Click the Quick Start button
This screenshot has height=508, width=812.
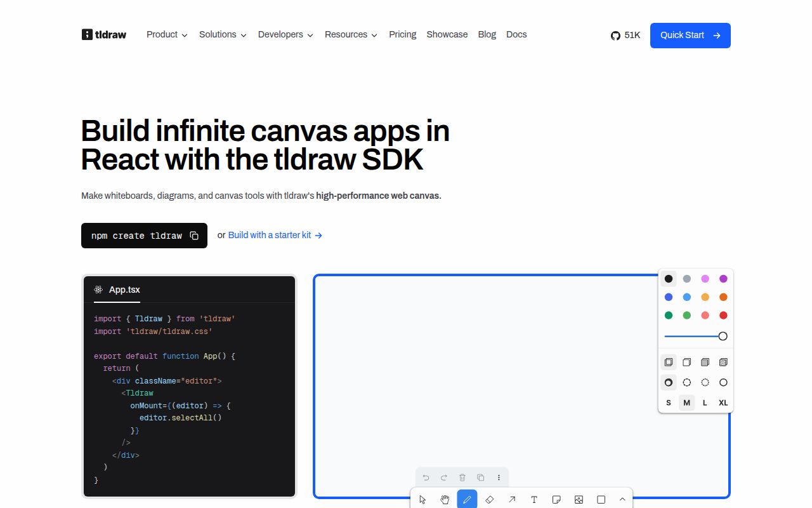click(x=690, y=36)
